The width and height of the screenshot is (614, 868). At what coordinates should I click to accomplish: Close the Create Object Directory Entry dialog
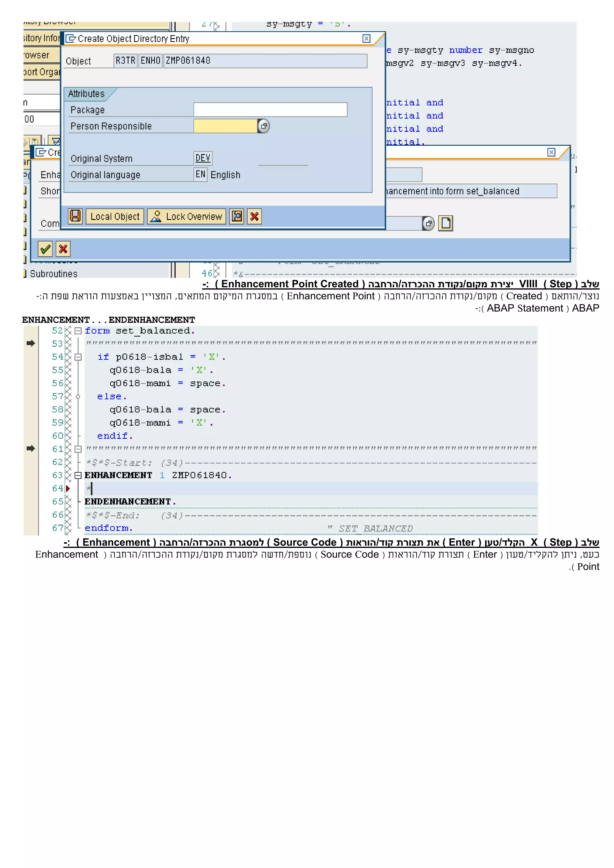click(x=366, y=39)
